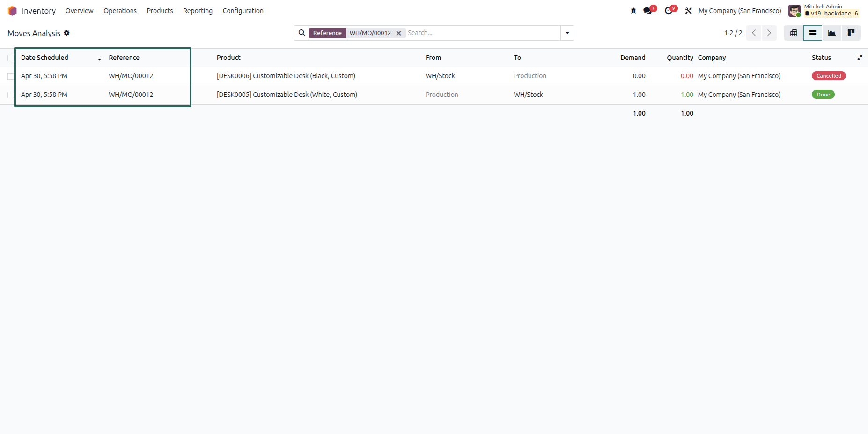Sort by Quantity column header
Viewport: 868px width, 434px height.
[680, 58]
